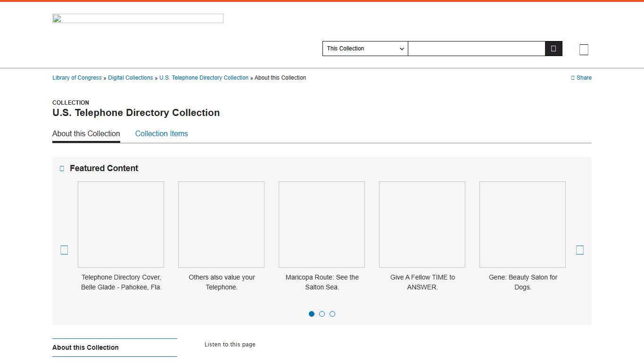Open the Gene: Beauty Salon for Dogs thumbnail
The image size is (644, 362).
click(522, 224)
